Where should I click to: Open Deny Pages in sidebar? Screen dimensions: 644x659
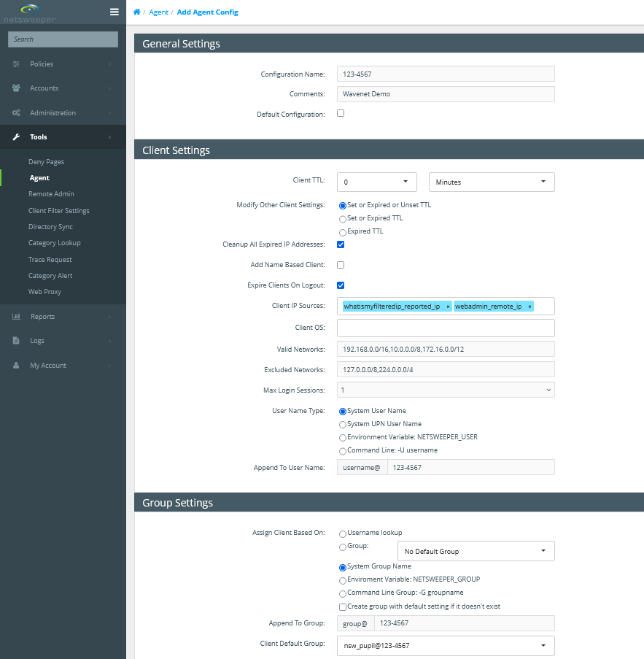pyautogui.click(x=47, y=162)
